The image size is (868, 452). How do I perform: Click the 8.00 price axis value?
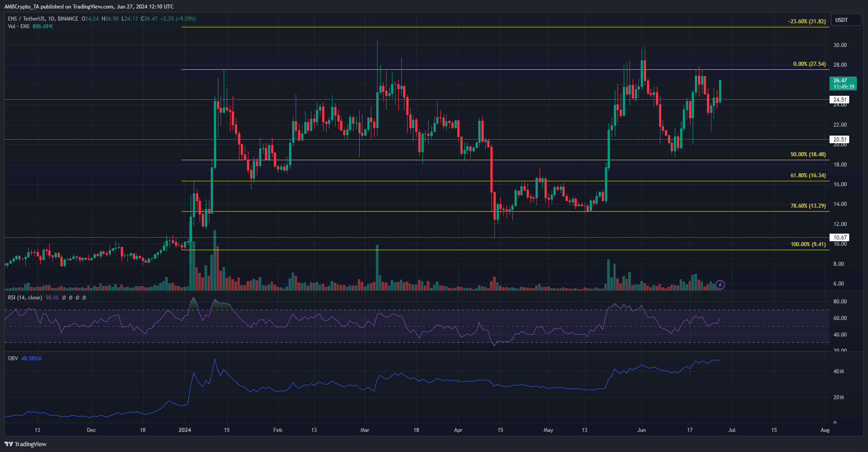pos(838,264)
